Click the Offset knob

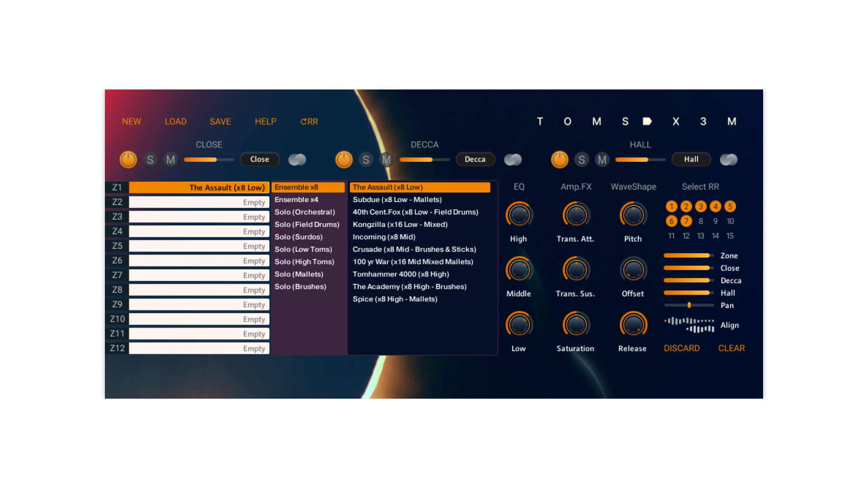click(x=632, y=269)
